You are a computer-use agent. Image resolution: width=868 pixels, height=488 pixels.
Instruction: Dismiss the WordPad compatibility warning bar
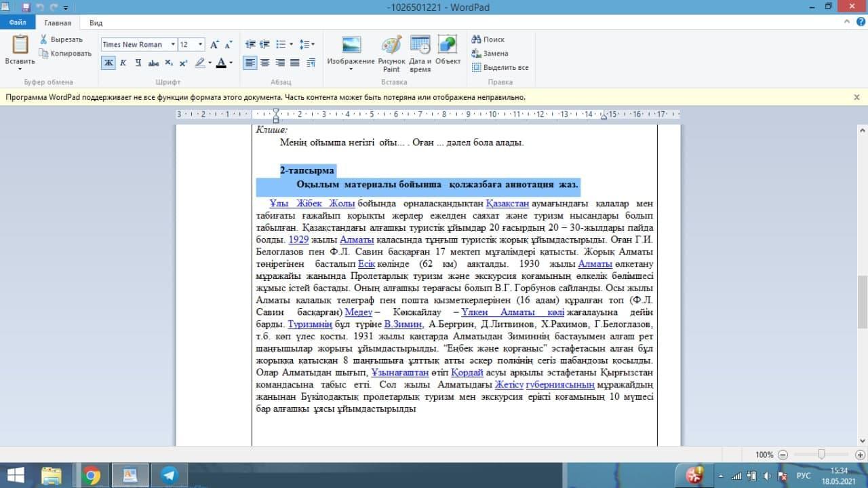click(x=856, y=97)
